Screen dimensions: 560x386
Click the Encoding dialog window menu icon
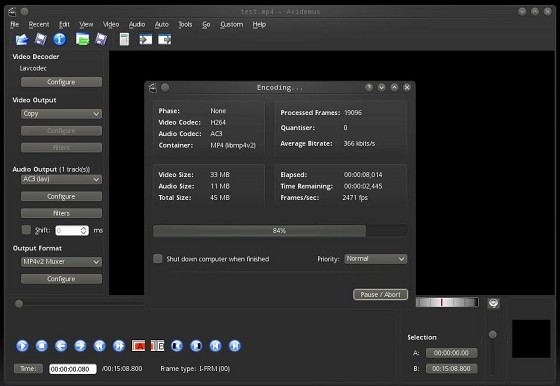point(153,87)
